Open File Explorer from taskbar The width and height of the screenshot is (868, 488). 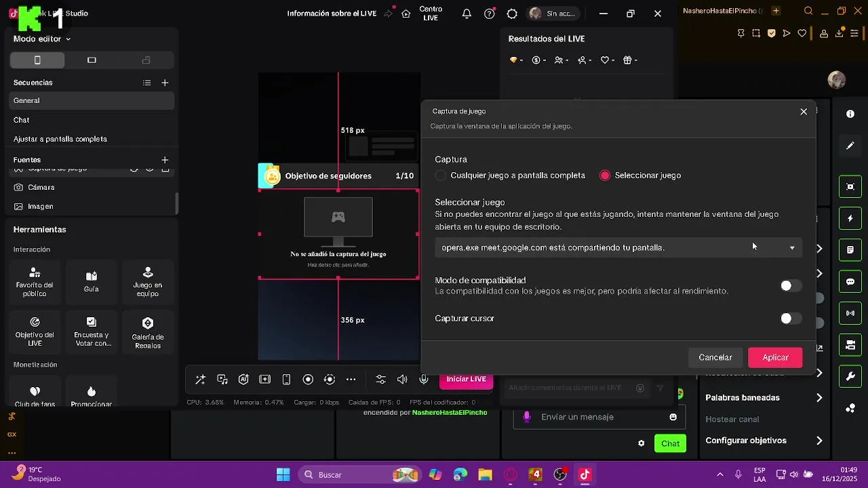click(485, 474)
